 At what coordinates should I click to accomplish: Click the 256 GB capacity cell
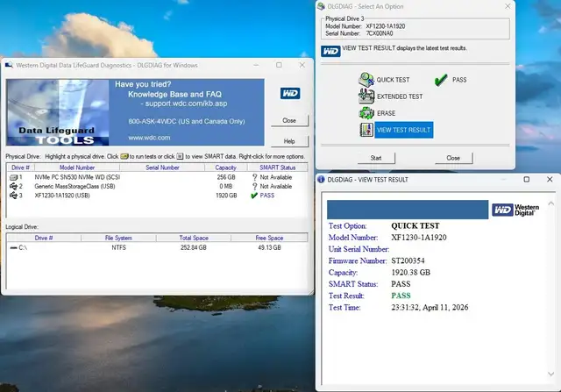click(226, 177)
